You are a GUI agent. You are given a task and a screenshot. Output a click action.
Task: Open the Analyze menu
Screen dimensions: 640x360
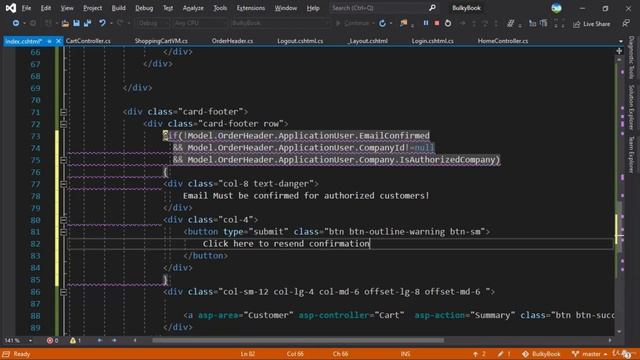(193, 8)
